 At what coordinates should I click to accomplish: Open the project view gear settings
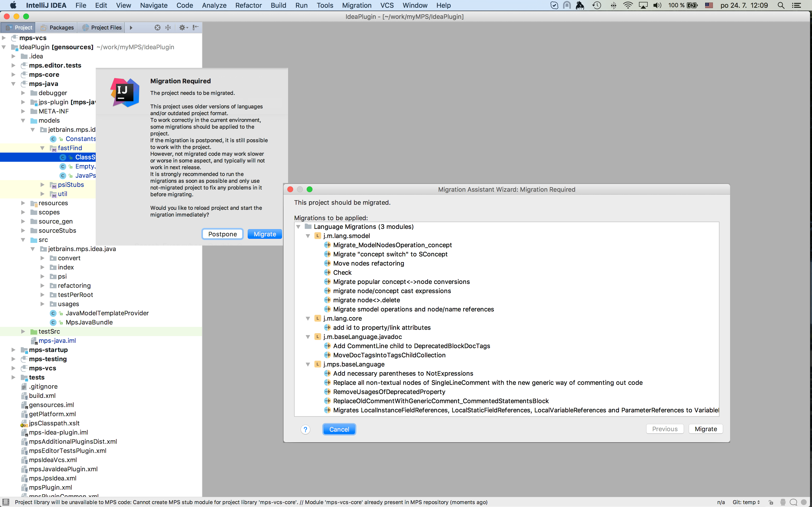point(183,28)
